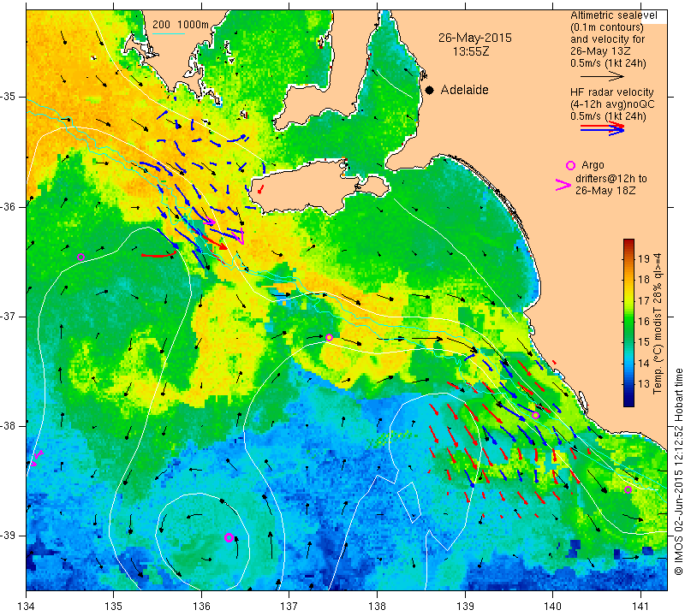Click the temperature color bar scale

[x=628, y=323]
